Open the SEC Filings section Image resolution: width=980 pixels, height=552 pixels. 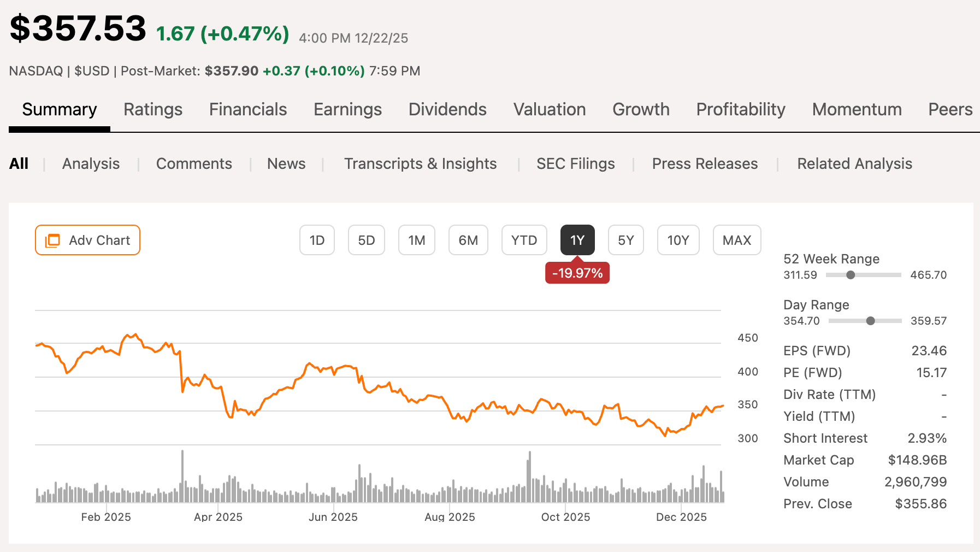(x=575, y=163)
